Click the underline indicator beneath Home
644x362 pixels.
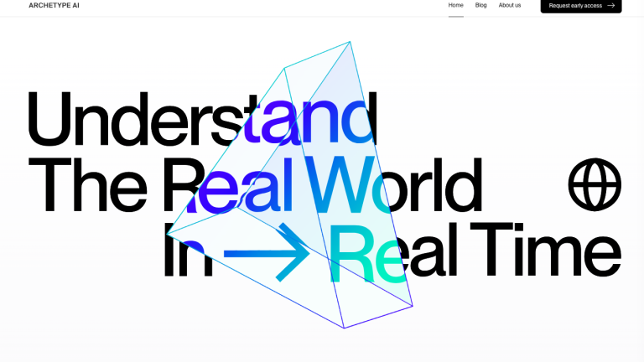tap(455, 16)
